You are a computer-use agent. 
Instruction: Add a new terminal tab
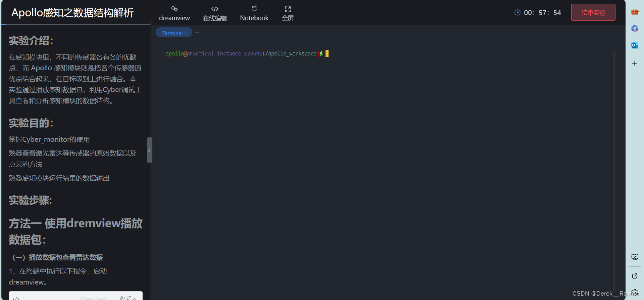pos(197,32)
